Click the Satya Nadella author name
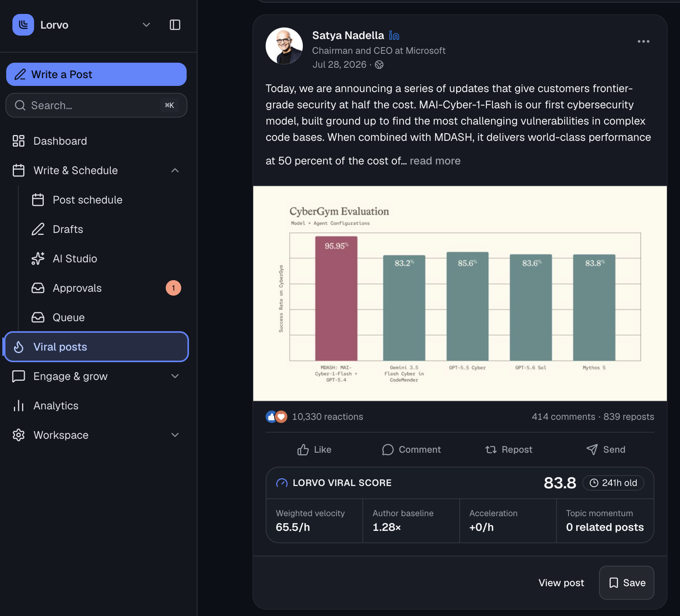 pyautogui.click(x=348, y=35)
